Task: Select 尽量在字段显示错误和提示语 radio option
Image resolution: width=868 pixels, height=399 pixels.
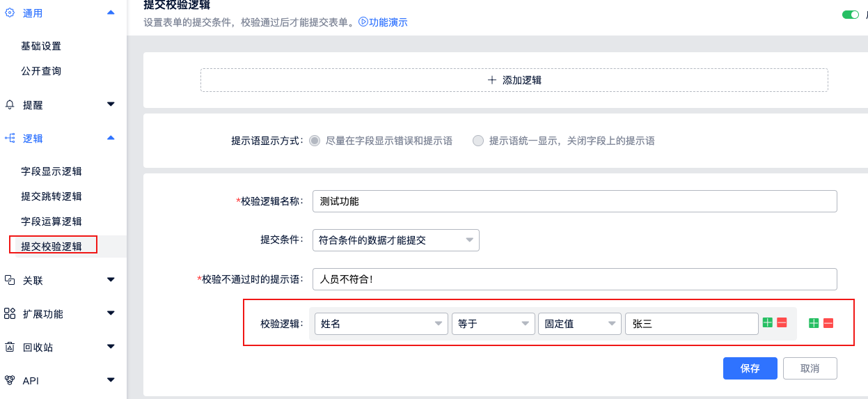Action: pyautogui.click(x=315, y=141)
